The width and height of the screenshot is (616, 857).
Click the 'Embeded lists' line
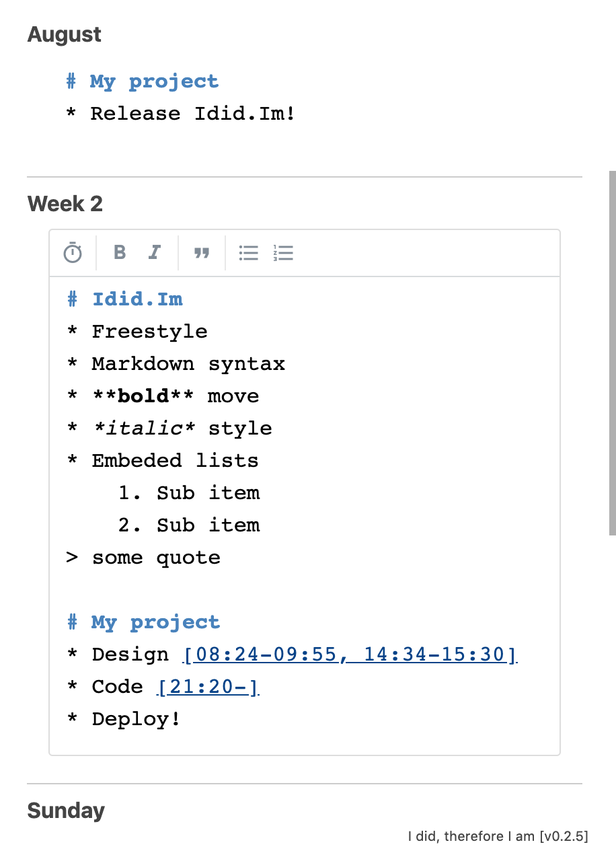175,461
